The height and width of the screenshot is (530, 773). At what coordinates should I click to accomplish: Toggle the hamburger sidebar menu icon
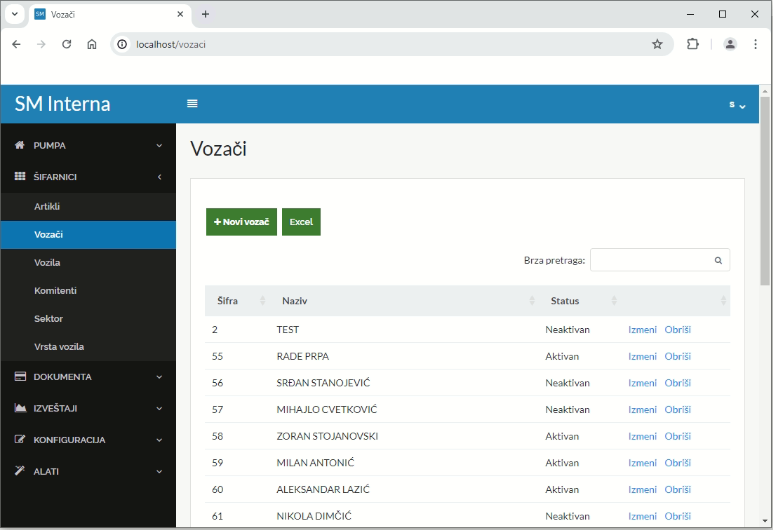(192, 104)
